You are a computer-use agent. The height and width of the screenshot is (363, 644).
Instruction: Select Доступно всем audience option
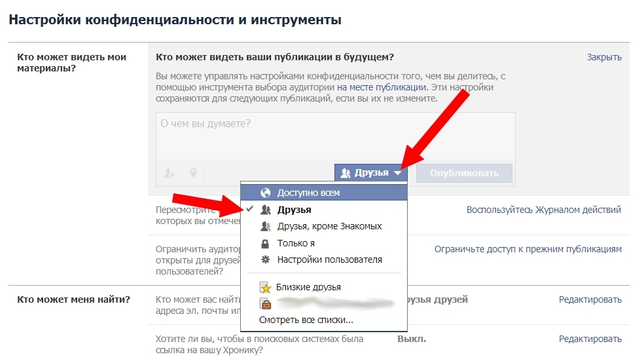(324, 193)
